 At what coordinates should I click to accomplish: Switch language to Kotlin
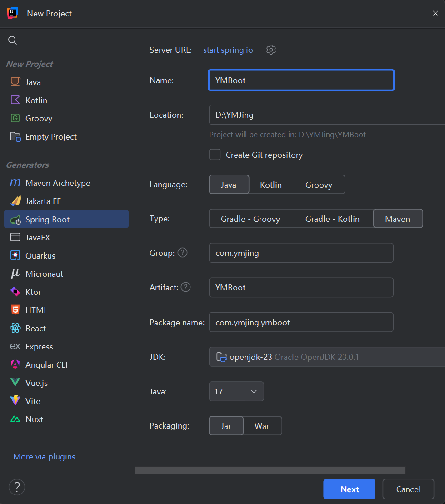[271, 185]
